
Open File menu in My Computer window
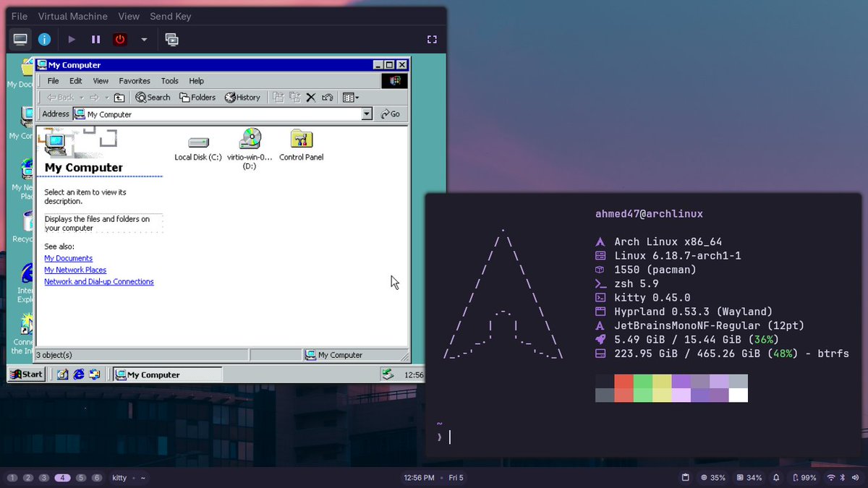pyautogui.click(x=54, y=81)
